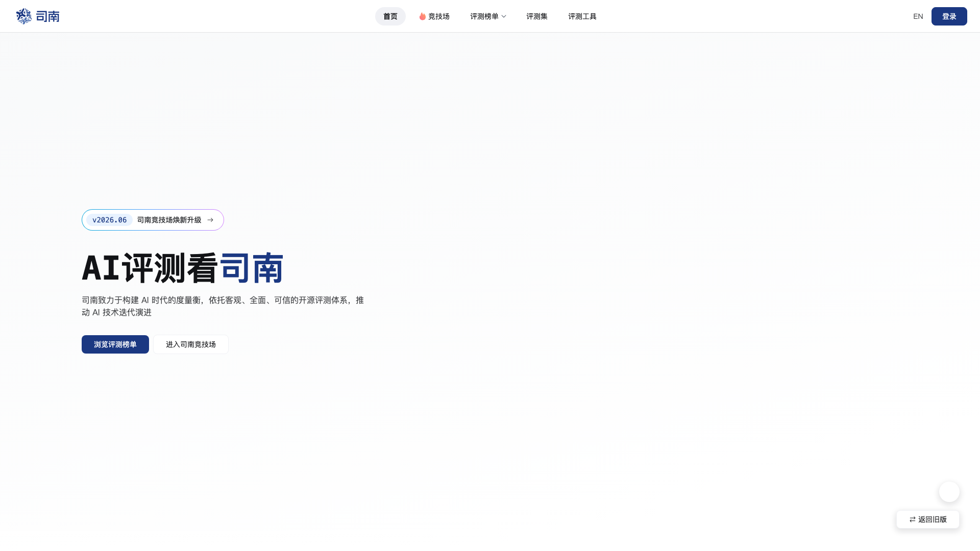Viewport: 980px width, 551px height.
Task: Open the 评测工具 page
Action: click(582, 16)
